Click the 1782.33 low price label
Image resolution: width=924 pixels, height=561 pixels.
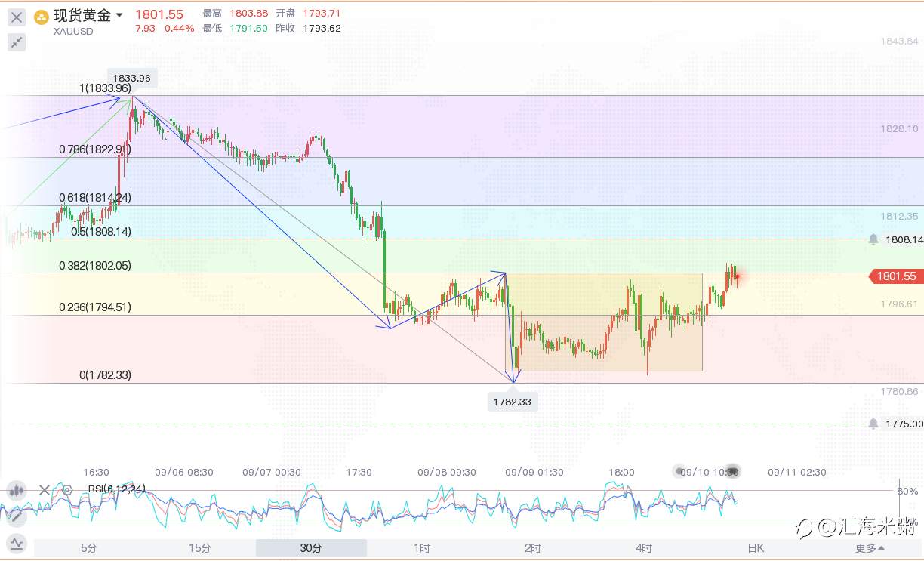click(x=513, y=402)
